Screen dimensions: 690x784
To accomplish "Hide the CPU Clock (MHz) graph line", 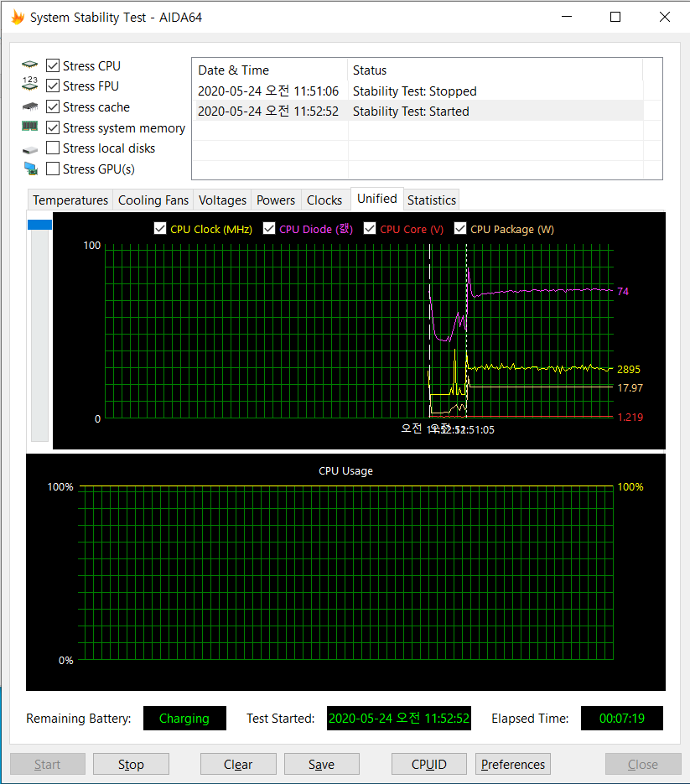I will (160, 229).
